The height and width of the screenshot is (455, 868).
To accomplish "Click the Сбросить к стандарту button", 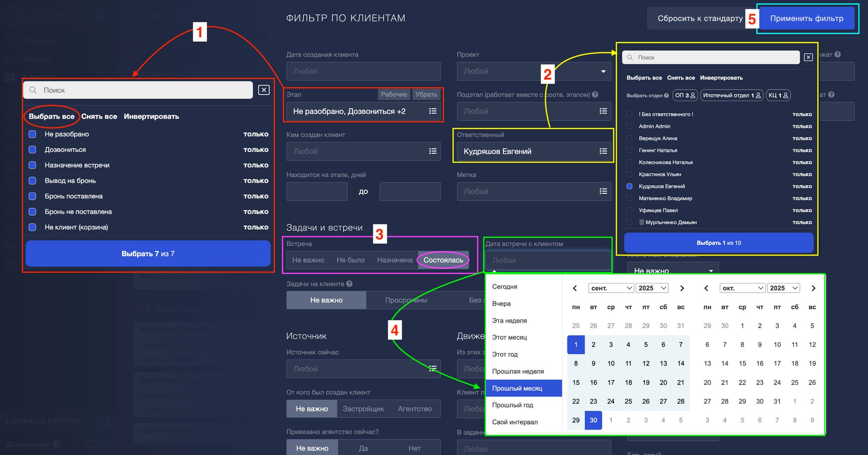I will click(700, 18).
